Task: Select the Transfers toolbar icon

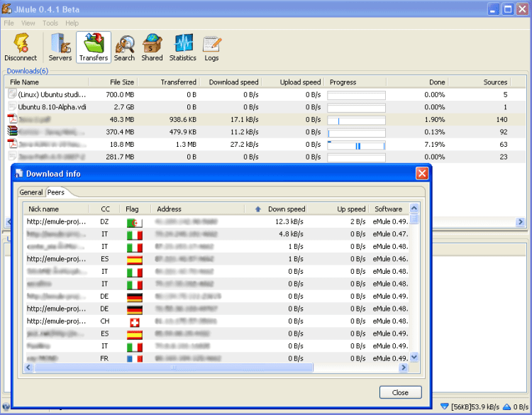Action: click(94, 47)
